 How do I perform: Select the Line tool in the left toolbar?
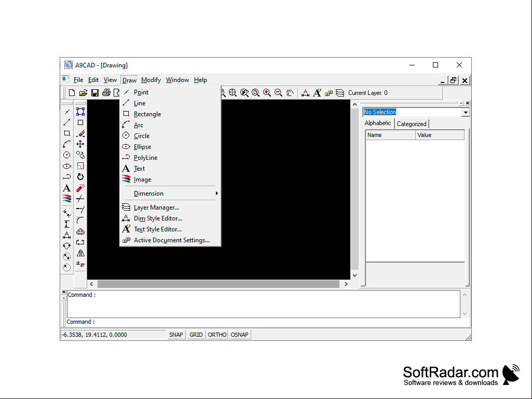click(67, 122)
